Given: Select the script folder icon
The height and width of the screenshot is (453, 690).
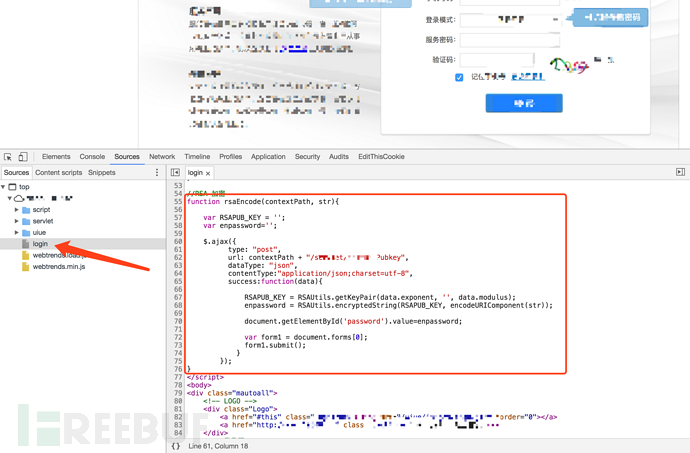Looking at the screenshot, I should click(x=26, y=210).
